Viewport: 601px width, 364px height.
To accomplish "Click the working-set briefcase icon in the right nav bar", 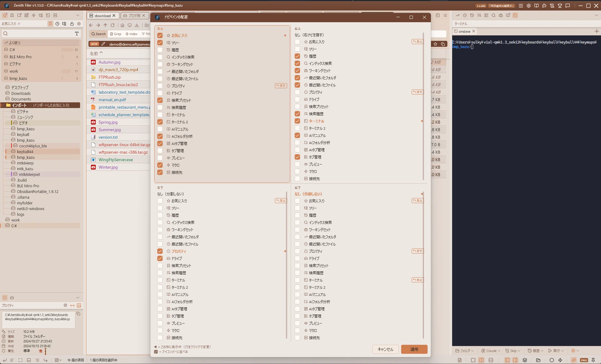I will point(501,15).
